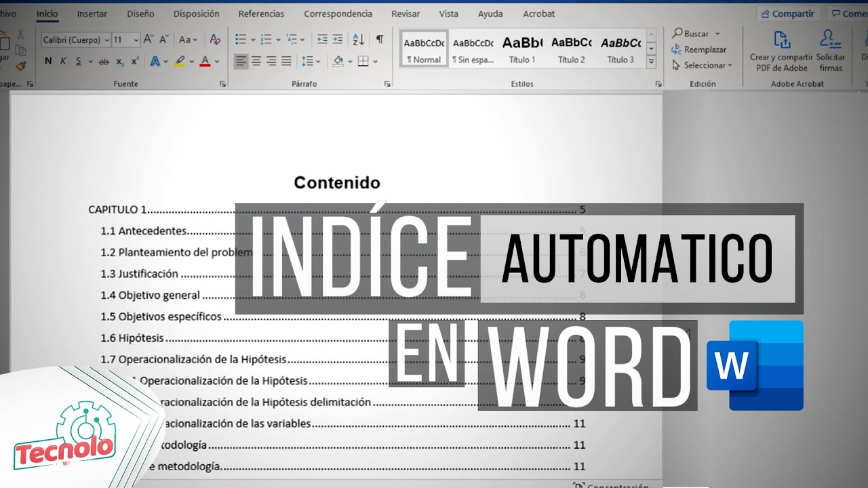Apply the Título 2 style

coord(572,49)
